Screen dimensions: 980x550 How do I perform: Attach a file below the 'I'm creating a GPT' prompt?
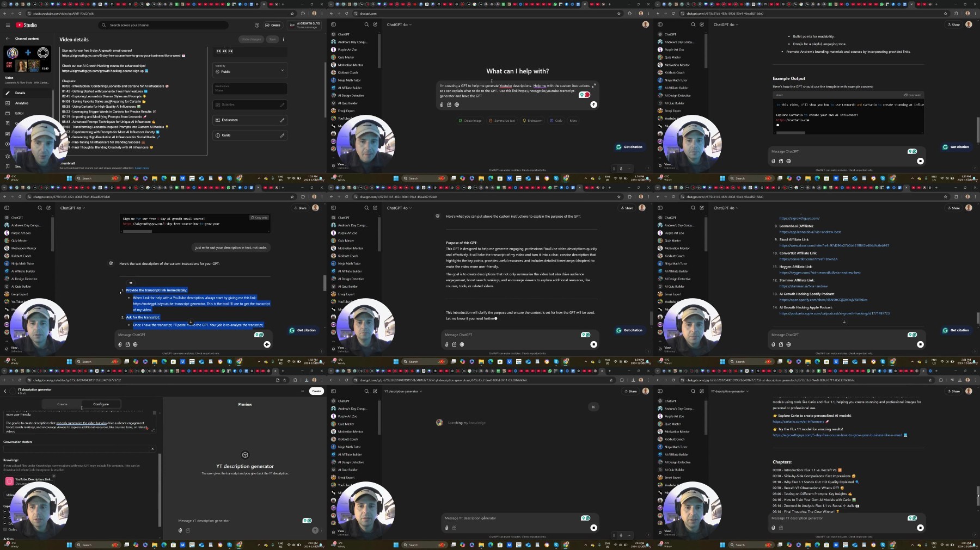(442, 104)
